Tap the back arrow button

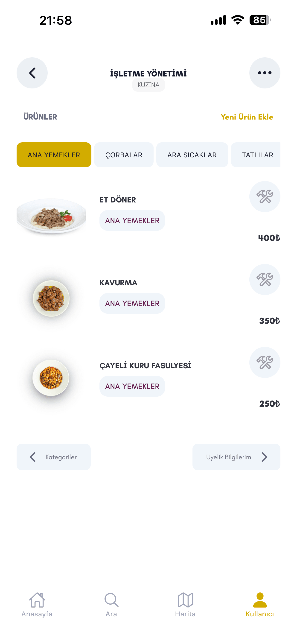[x=32, y=73]
